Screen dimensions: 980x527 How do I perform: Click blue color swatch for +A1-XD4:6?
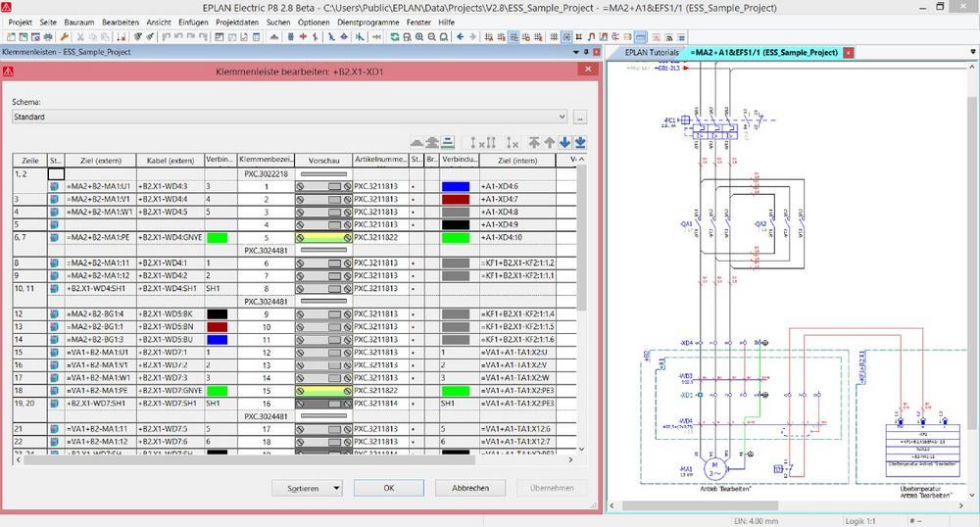(456, 186)
